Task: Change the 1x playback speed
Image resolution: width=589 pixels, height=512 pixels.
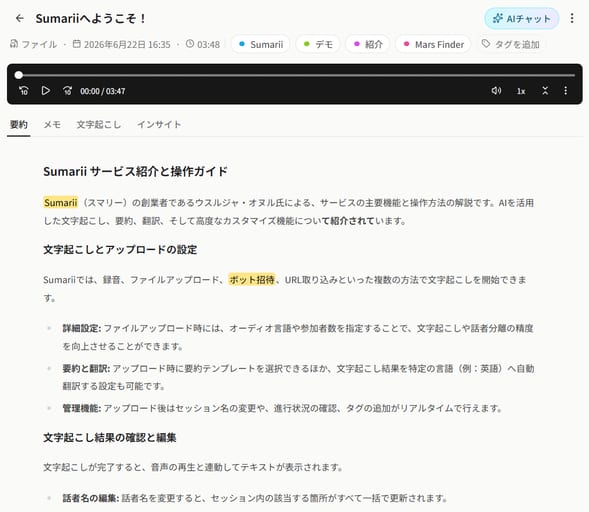Action: 521,91
